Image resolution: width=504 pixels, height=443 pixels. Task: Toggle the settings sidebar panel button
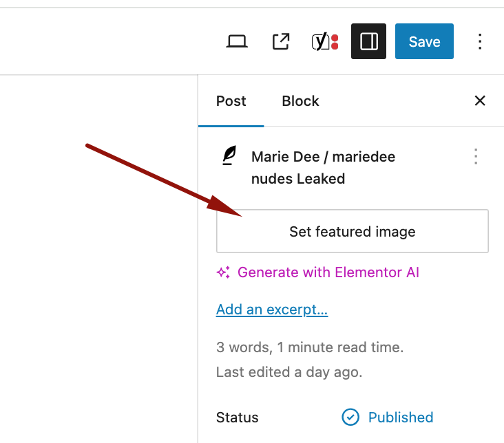[368, 41]
